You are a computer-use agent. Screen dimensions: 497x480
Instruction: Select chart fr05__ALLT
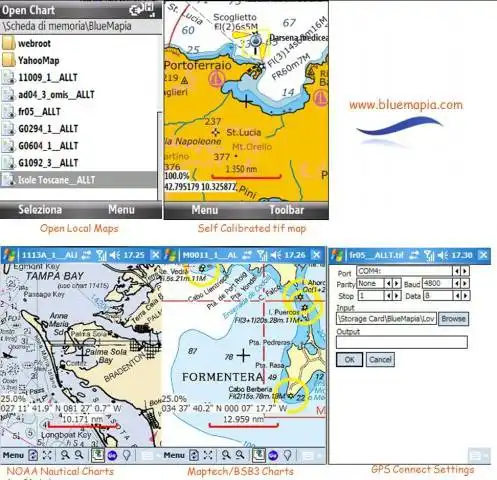pyautogui.click(x=78, y=112)
